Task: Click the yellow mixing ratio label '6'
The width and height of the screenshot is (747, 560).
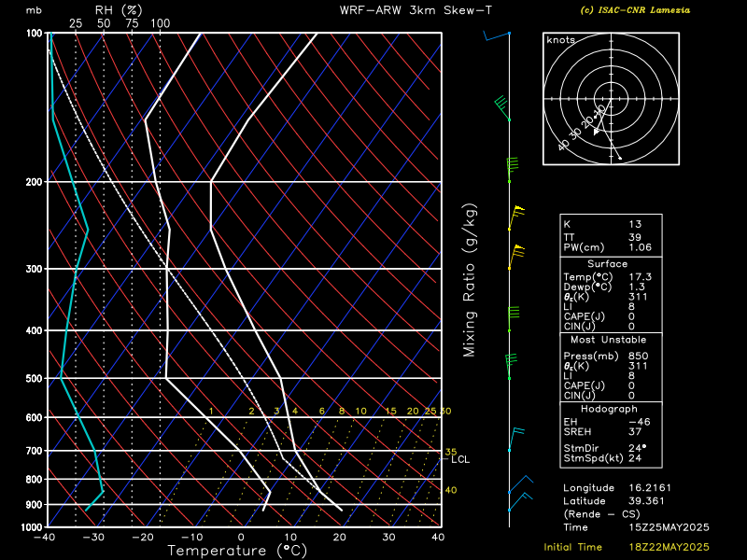Action: (322, 411)
